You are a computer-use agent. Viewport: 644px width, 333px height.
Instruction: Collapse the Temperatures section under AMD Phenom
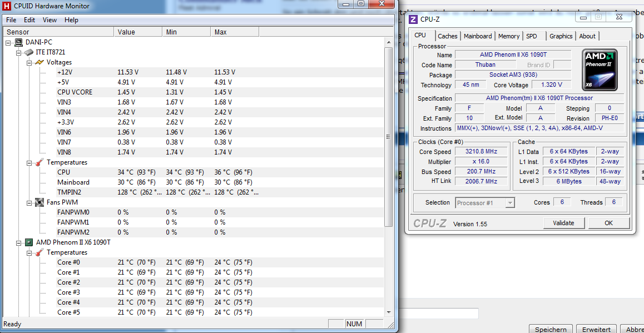point(29,252)
